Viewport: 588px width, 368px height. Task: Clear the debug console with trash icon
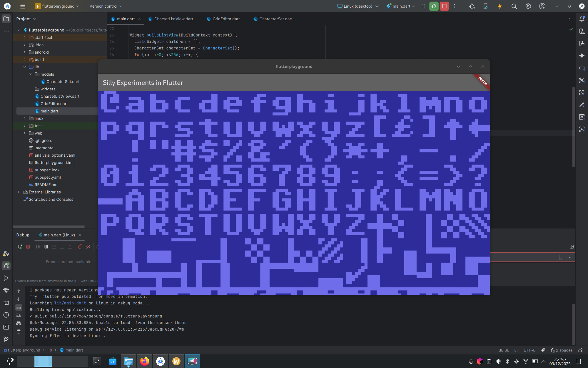click(x=19, y=331)
